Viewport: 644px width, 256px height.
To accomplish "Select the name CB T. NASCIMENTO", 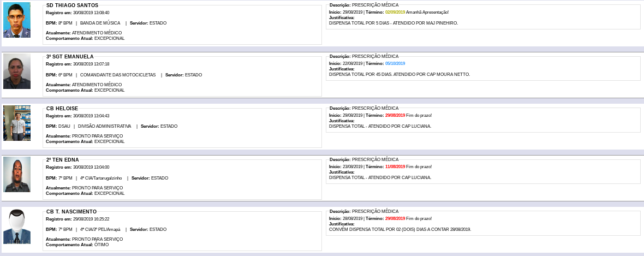I will click(71, 212).
